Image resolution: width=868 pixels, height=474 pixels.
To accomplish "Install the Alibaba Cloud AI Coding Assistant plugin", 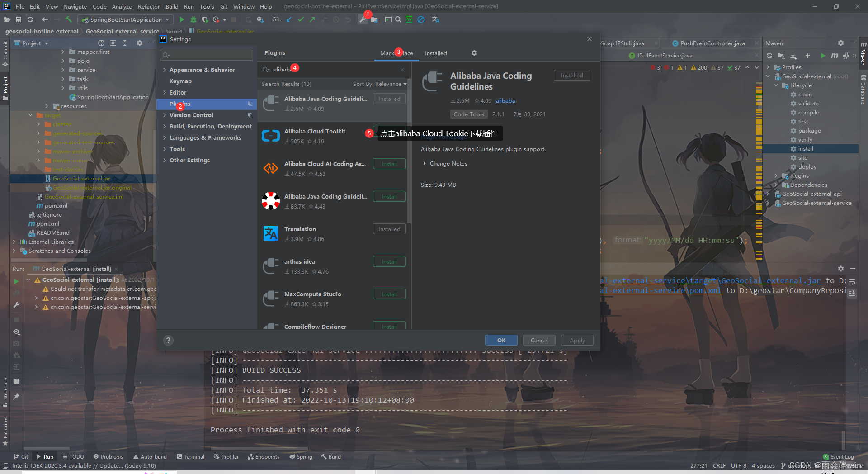I will [389, 164].
